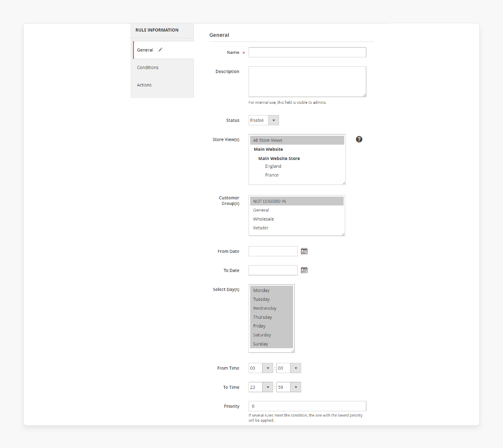Click inside the Description text area
This screenshot has width=503, height=448.
307,81
